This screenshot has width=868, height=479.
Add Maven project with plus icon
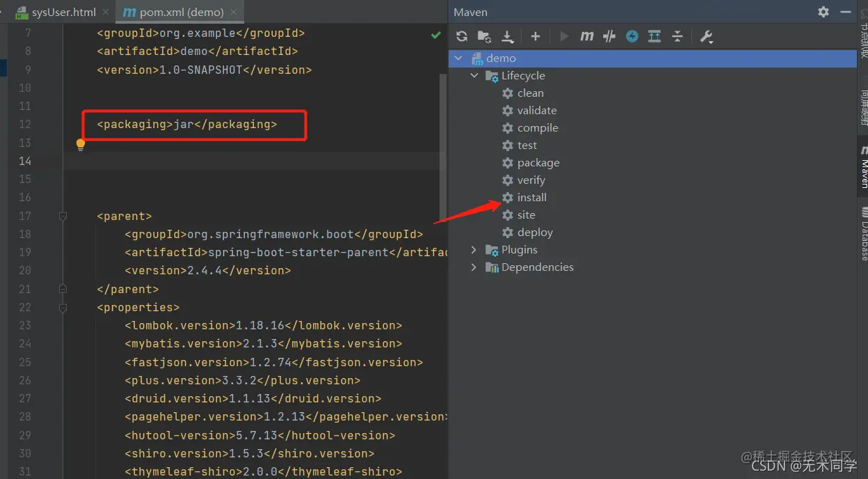pos(536,36)
